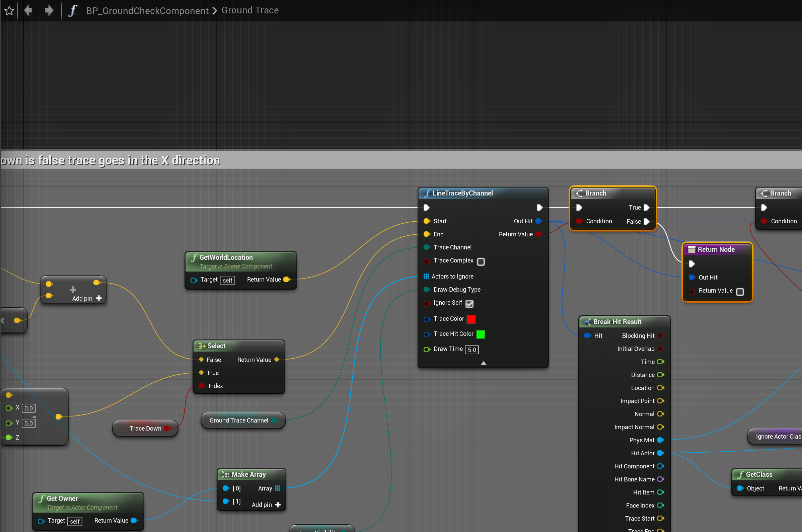Click the Branch False execution pin

tap(647, 222)
